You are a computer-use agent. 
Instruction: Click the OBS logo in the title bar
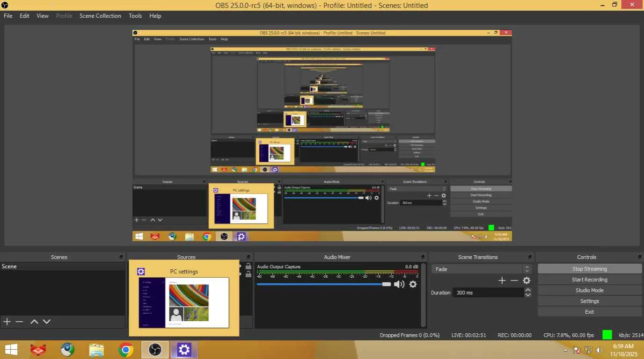pos(5,5)
